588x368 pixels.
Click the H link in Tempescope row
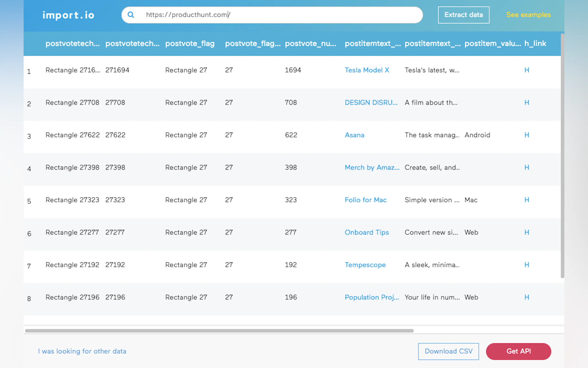527,265
